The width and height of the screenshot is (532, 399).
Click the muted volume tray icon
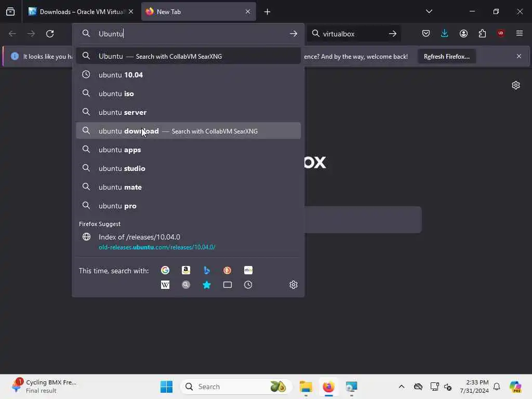coord(448,387)
